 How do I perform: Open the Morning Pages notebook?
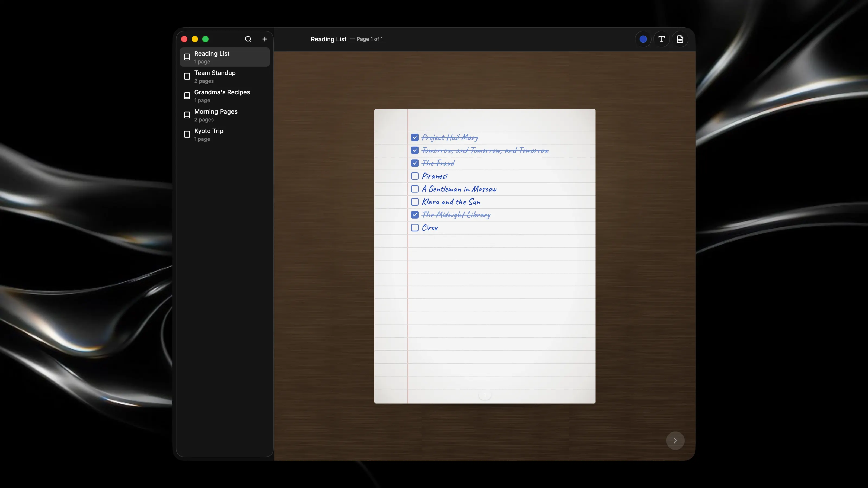pyautogui.click(x=225, y=115)
